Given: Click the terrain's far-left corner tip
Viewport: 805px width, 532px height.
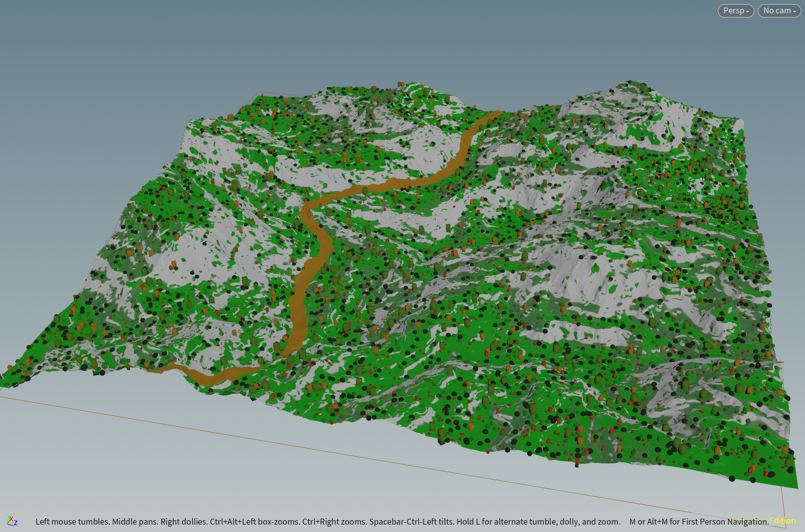Looking at the screenshot, I should [3, 383].
